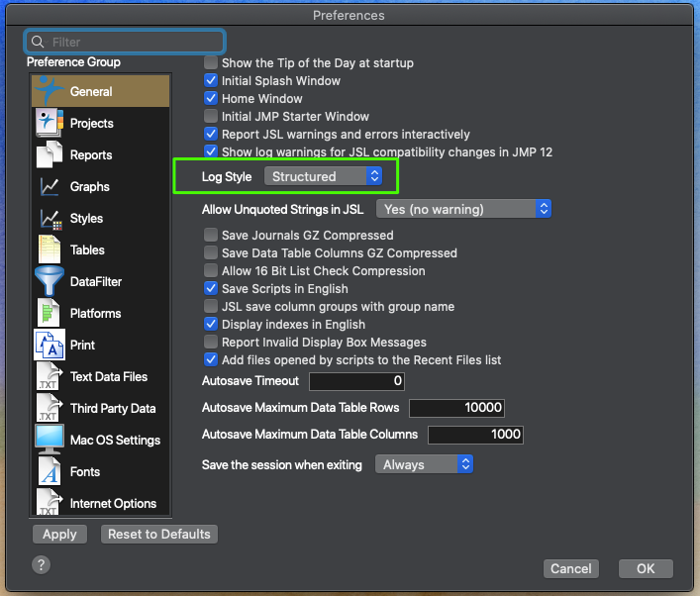Enable Show the Tip of the Day
The width and height of the screenshot is (700, 596).
211,63
